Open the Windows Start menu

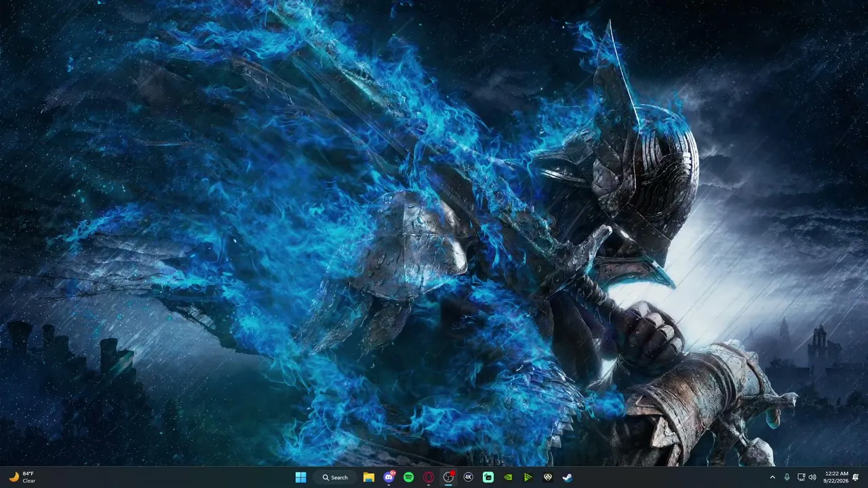pyautogui.click(x=300, y=477)
